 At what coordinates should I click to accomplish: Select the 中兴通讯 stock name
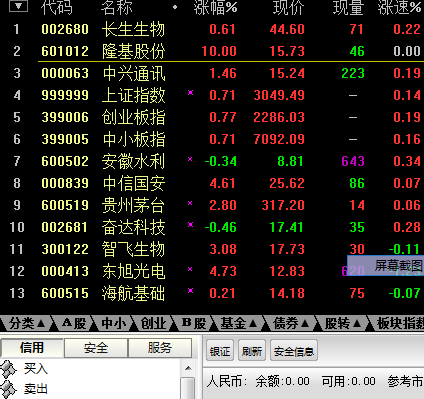(133, 73)
